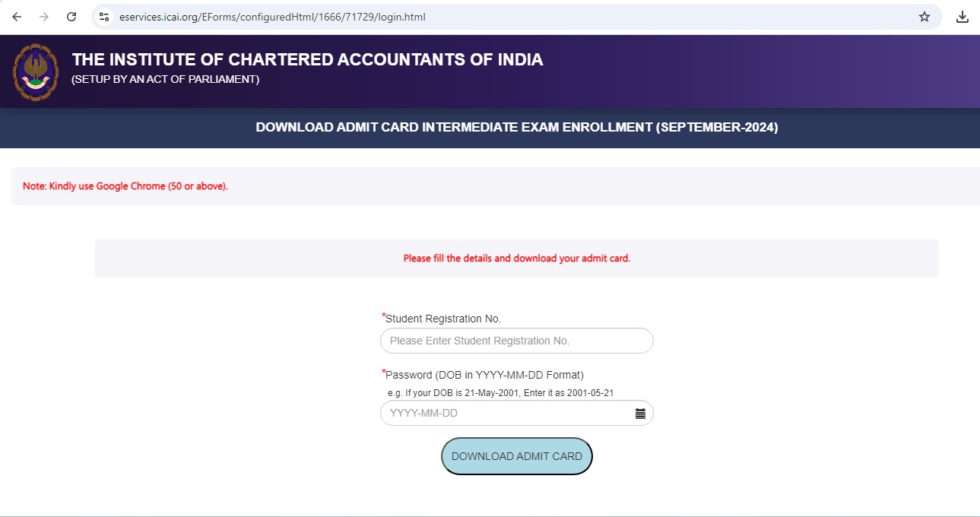980x517 pixels.
Task: Open site permissions via the address bar icon
Action: 103,16
